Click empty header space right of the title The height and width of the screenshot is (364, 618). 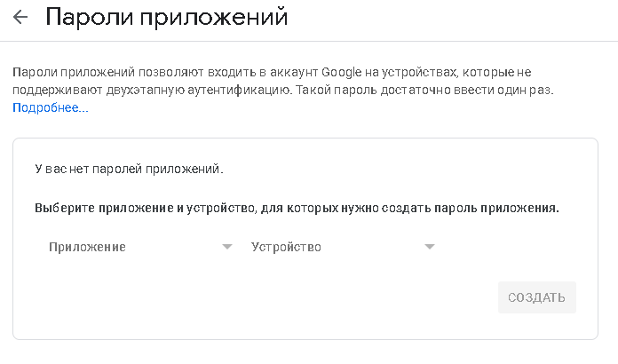coord(453,18)
